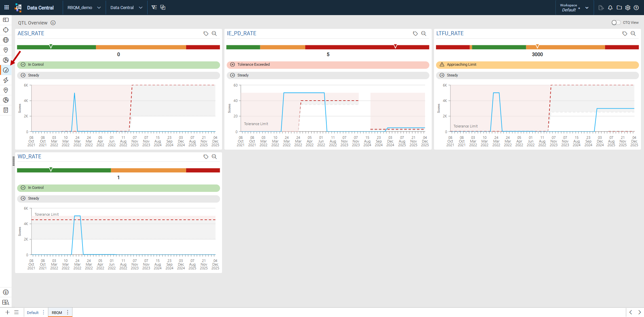Click the tag icon on IE_PD_RATE card
Screen dimensions: 644x317
pyautogui.click(x=415, y=34)
